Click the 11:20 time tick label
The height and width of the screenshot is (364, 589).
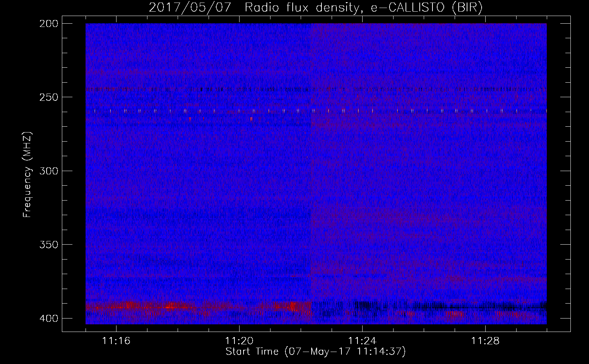[239, 341]
